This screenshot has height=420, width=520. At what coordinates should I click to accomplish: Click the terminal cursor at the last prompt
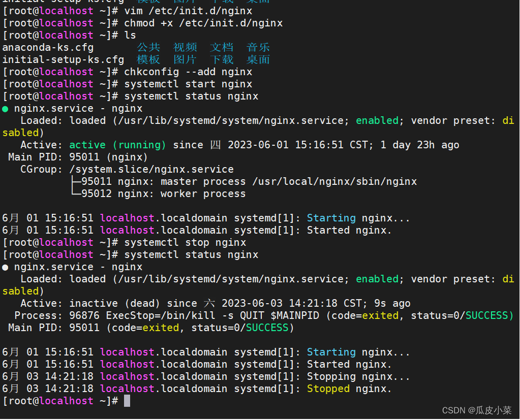[127, 401]
